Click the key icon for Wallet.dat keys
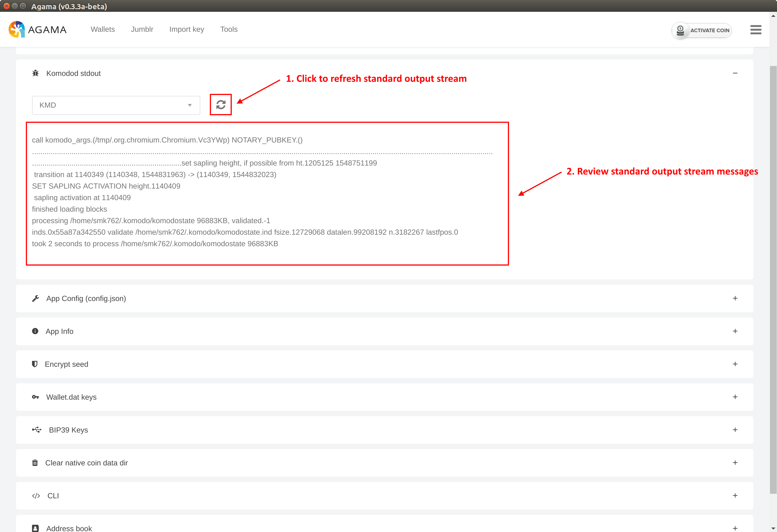 [35, 397]
